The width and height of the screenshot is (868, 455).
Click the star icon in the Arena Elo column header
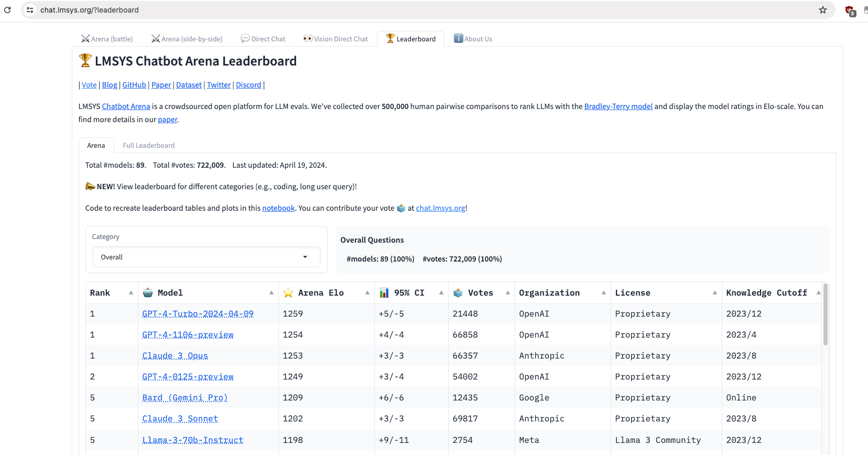coord(288,292)
